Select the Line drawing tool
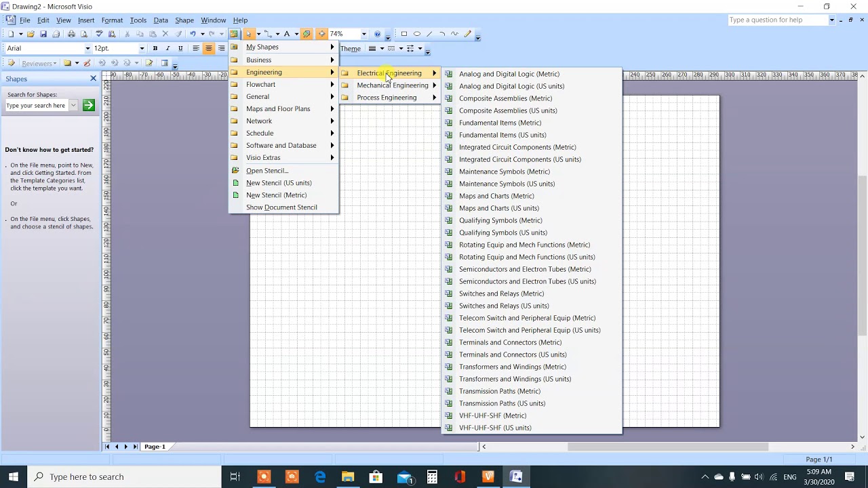This screenshot has width=868, height=488. click(x=429, y=34)
